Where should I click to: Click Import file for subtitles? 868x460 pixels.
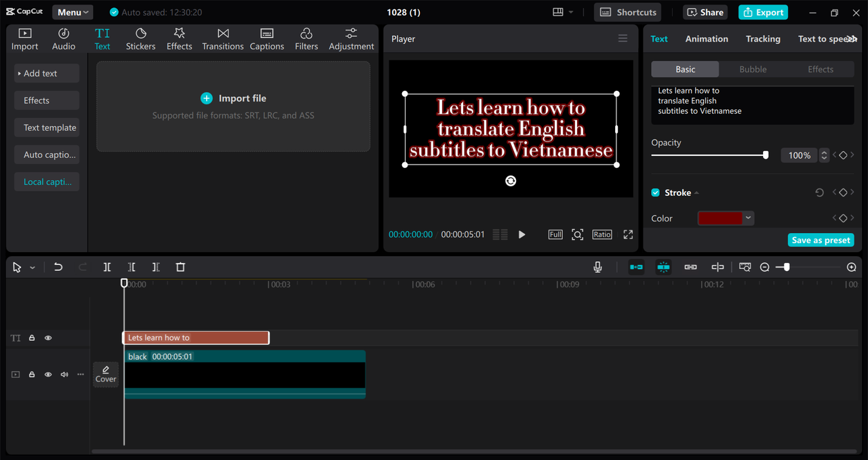click(234, 98)
